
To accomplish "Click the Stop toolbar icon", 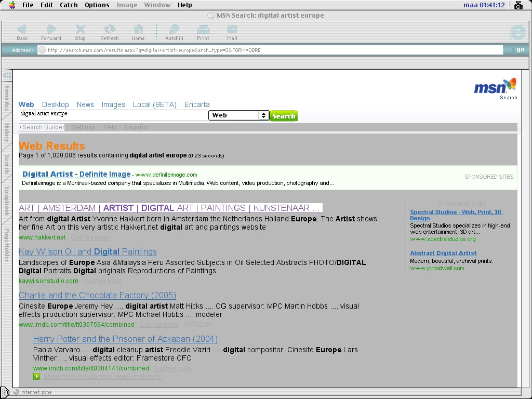I will pos(81,30).
